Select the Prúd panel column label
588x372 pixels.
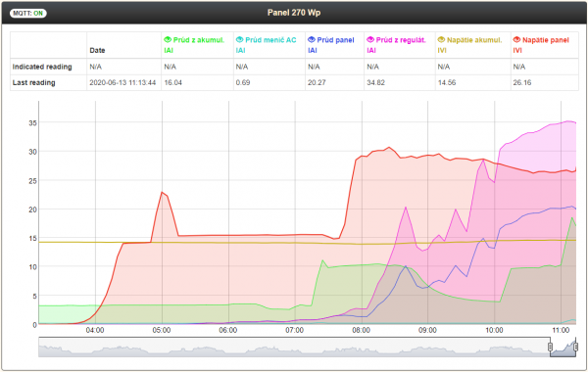pyautogui.click(x=335, y=40)
